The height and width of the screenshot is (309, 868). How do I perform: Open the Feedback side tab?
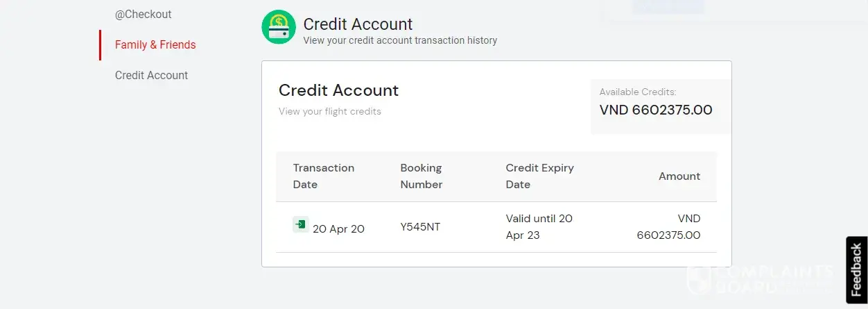pos(856,270)
